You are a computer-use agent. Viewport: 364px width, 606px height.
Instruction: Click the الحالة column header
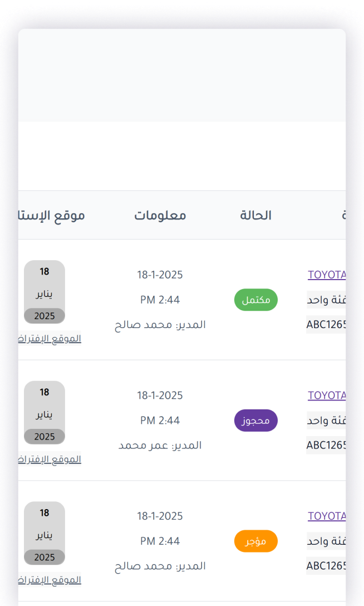[x=255, y=216]
